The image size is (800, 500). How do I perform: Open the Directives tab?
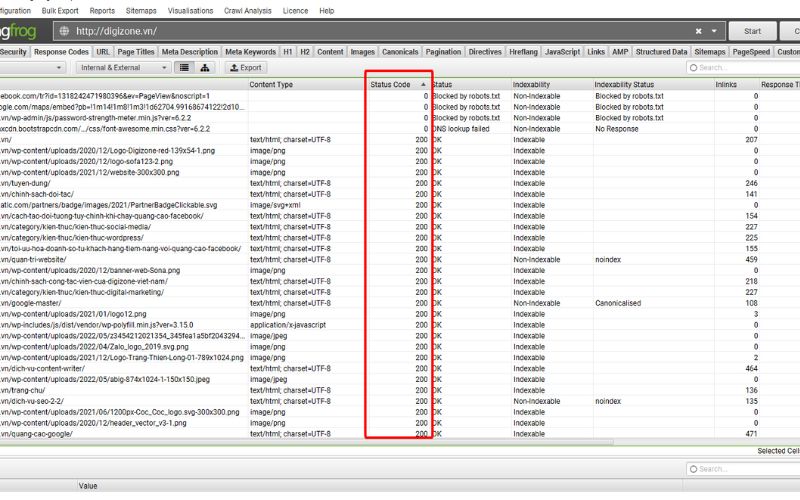[485, 52]
